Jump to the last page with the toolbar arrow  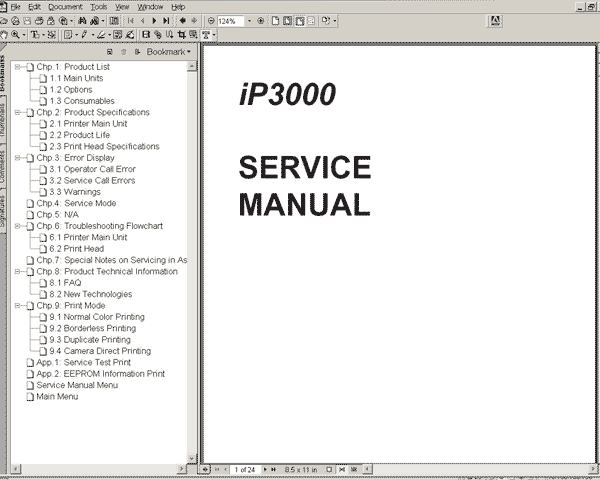[166, 21]
